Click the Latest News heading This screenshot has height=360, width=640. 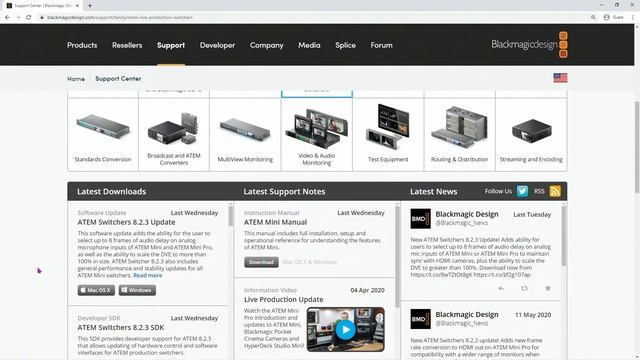coord(433,191)
